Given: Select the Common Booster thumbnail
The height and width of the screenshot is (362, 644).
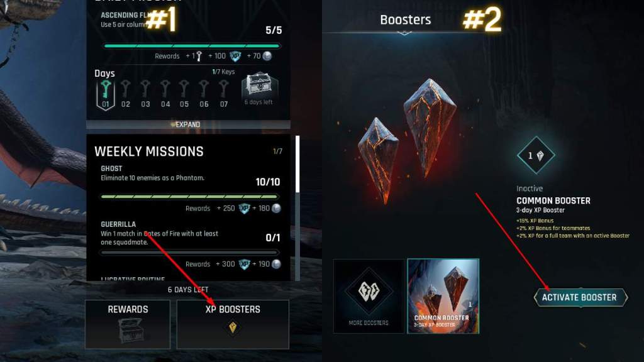Looking at the screenshot, I should tap(443, 296).
